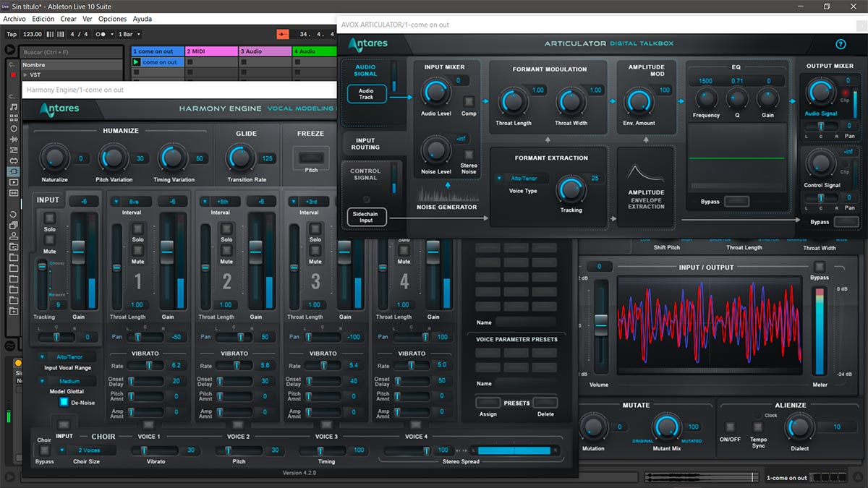868x488 pixels.
Task: Open voice 1 Interval dropdown showing 8va
Action: pos(132,202)
